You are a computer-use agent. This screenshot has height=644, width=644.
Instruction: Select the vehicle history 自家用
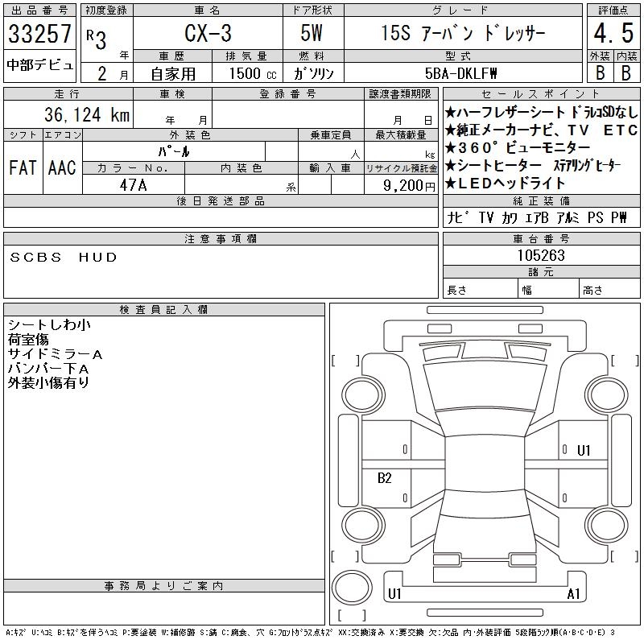click(x=173, y=74)
